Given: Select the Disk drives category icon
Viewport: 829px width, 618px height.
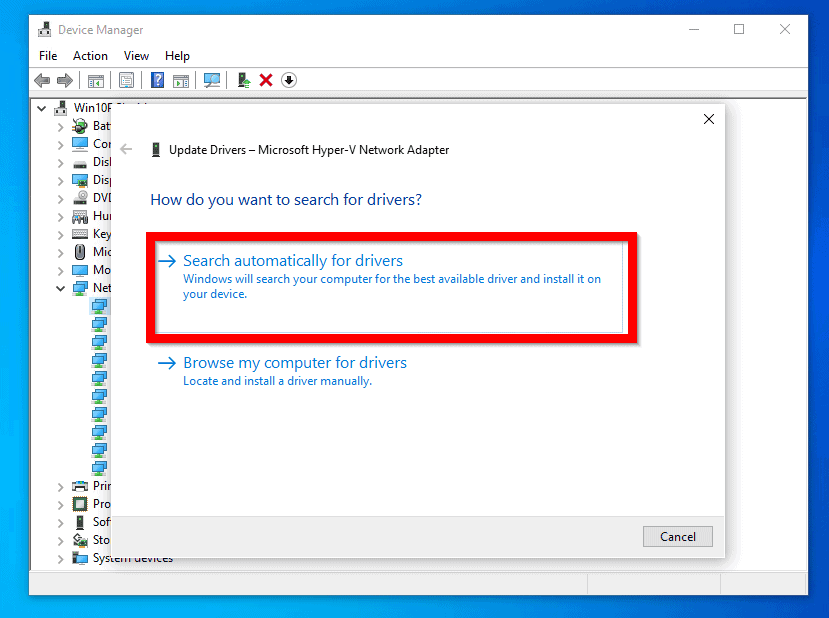Looking at the screenshot, I should (x=80, y=163).
